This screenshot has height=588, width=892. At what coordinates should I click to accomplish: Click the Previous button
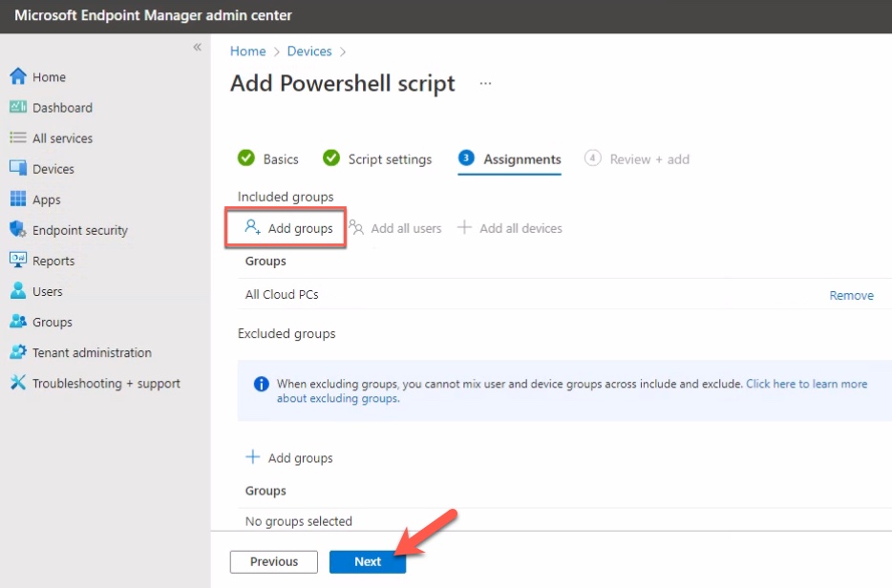click(274, 562)
